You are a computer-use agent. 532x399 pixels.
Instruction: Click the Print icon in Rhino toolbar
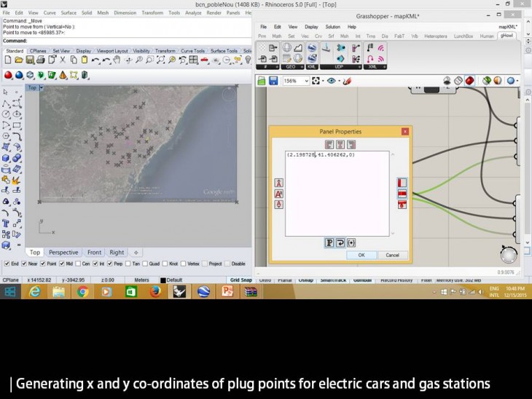coord(39,60)
